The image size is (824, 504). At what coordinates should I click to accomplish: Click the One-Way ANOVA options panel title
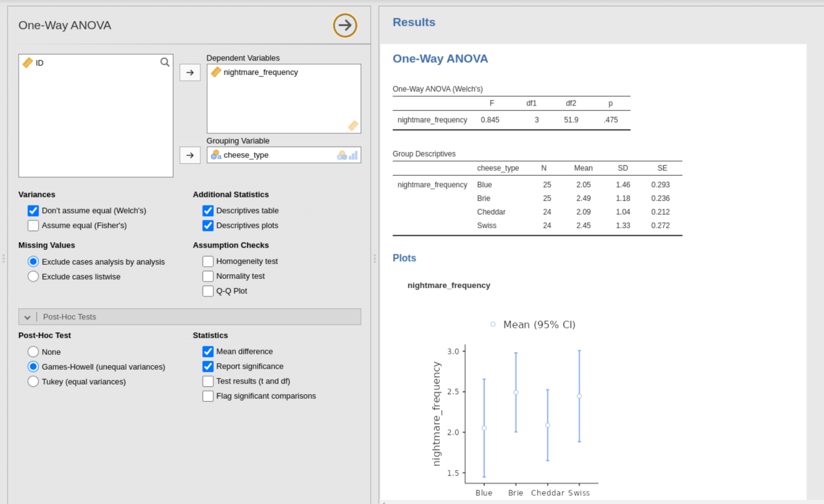click(x=65, y=25)
